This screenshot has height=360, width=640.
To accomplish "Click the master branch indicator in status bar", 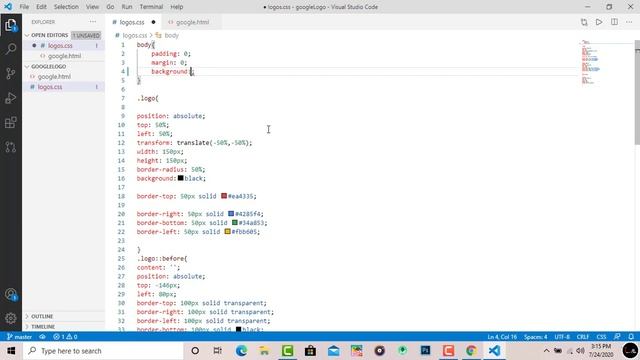I will (x=19, y=337).
